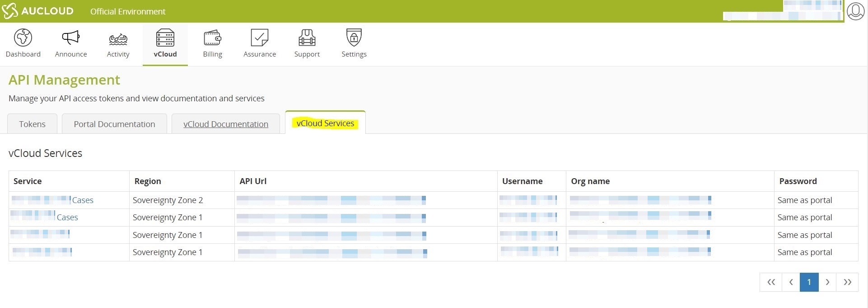Switch to the Tokens tab
The width and height of the screenshot is (868, 308).
click(32, 124)
